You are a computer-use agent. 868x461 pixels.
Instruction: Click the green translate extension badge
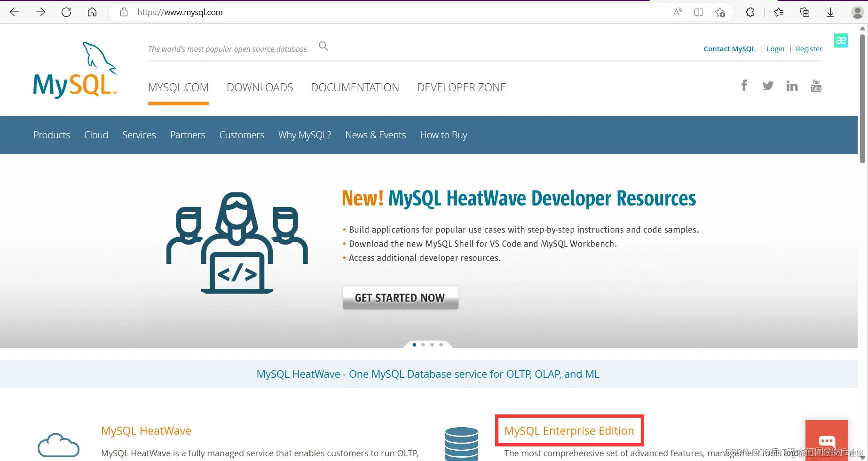pos(841,40)
